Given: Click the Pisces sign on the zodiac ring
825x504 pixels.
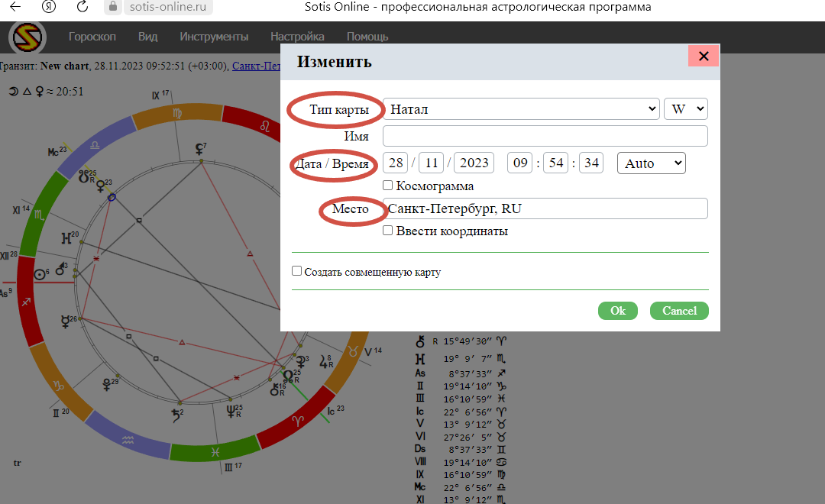Looking at the screenshot, I should click(215, 452).
